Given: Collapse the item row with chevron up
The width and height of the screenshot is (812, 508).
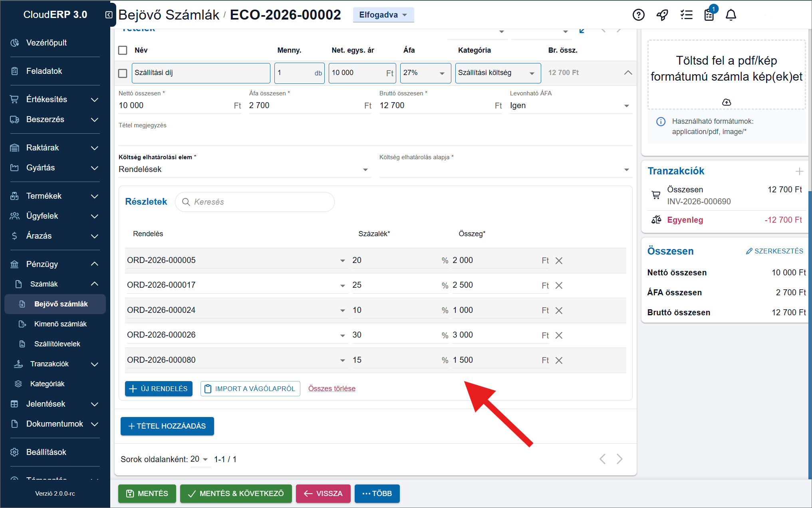Looking at the screenshot, I should [628, 73].
